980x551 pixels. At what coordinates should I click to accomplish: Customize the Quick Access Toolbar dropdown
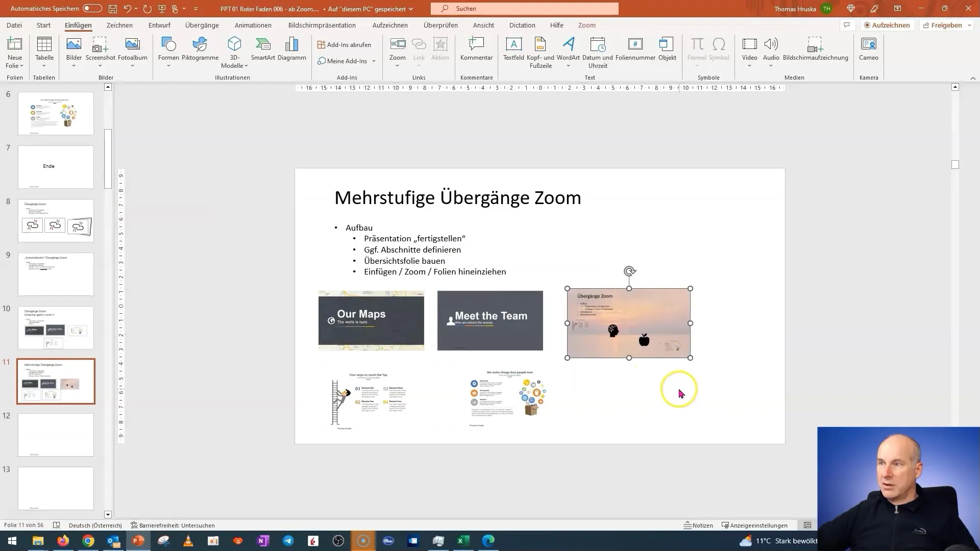(x=195, y=9)
